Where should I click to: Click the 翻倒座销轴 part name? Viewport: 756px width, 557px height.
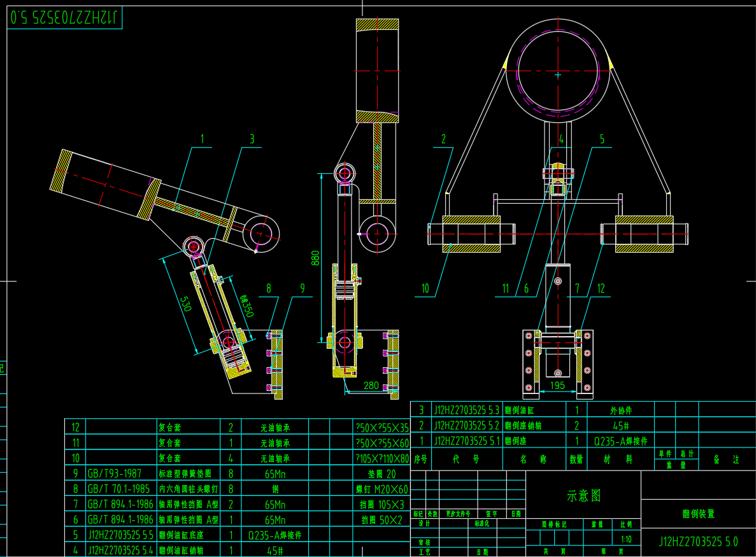(523, 426)
